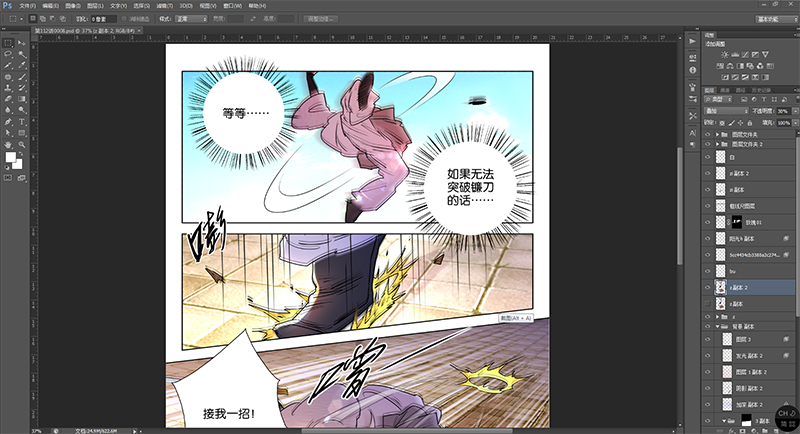Screen dimensions: 800x434
Task: Switch to the Channels tab beside Layers
Action: pos(725,90)
